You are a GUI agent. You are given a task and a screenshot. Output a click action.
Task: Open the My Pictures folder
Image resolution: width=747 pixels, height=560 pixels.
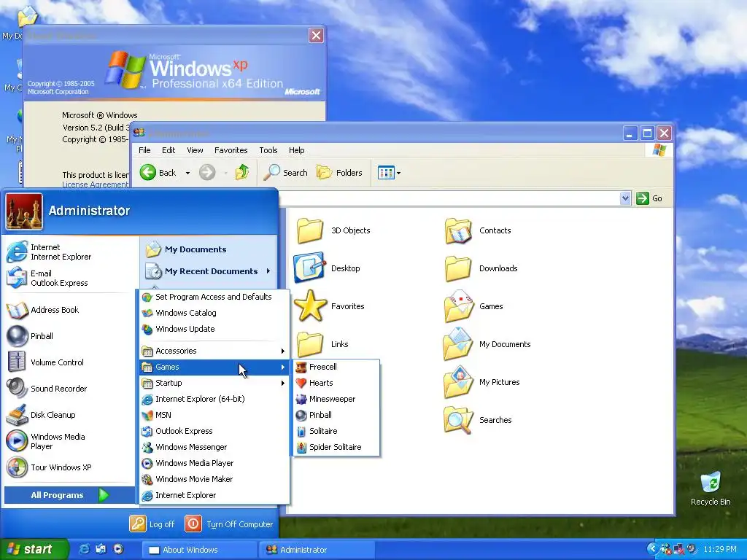pyautogui.click(x=481, y=382)
